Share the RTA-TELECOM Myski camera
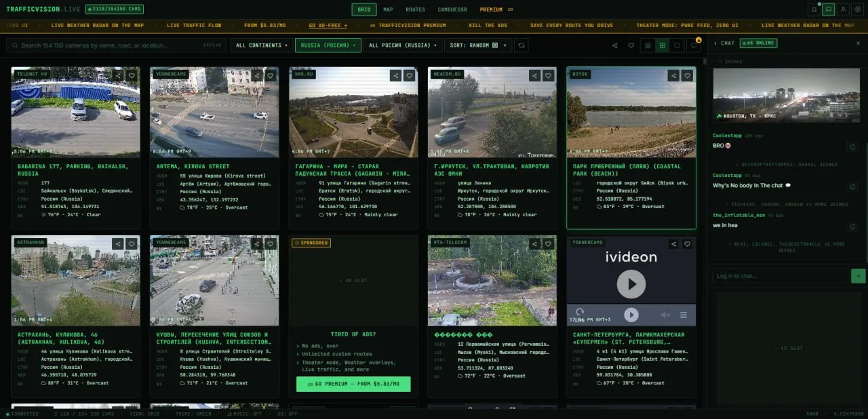The width and height of the screenshot is (868, 419). (x=535, y=243)
